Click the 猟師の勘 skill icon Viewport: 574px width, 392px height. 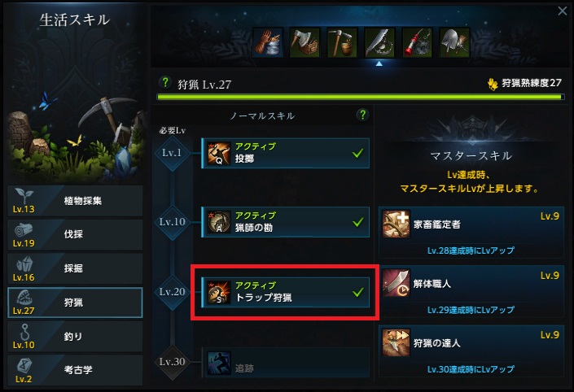tap(219, 222)
